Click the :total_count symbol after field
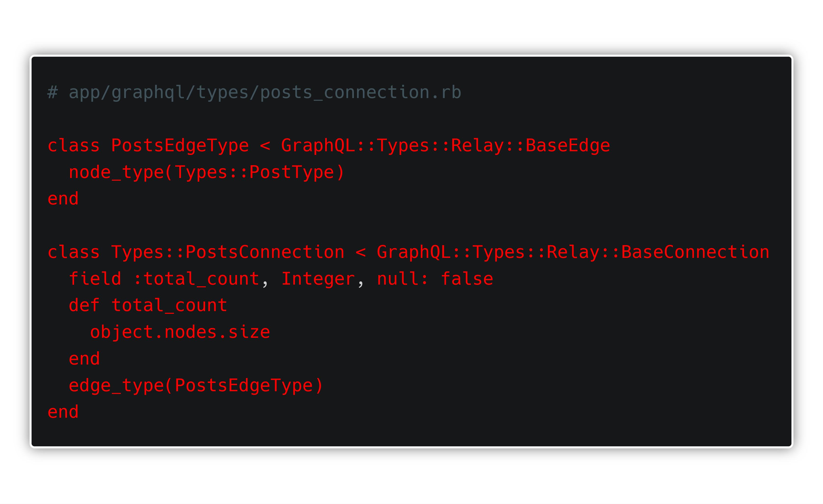The height and width of the screenshot is (504, 823). [x=196, y=279]
